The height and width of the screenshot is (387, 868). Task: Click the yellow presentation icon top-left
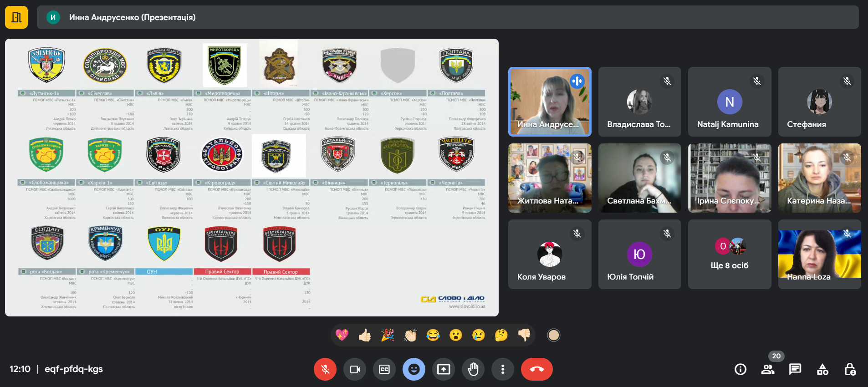click(16, 17)
